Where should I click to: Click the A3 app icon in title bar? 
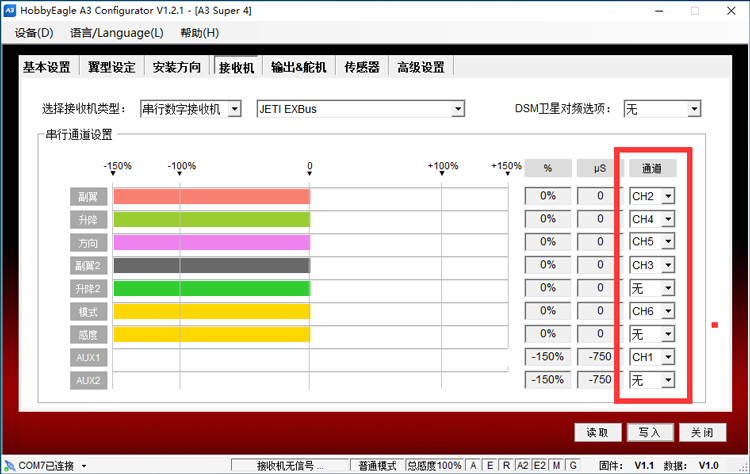click(x=10, y=10)
